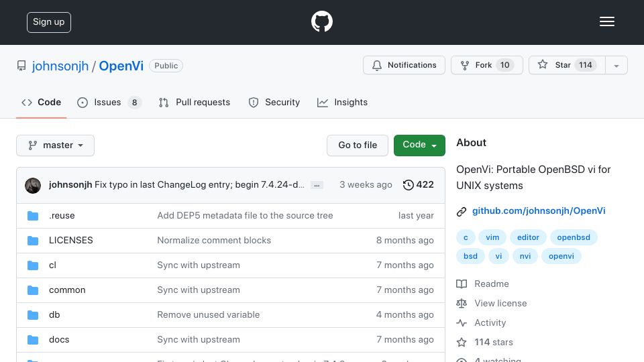This screenshot has width=644, height=362.
Task: Click the folder icon for LICENSES
Action: click(33, 241)
